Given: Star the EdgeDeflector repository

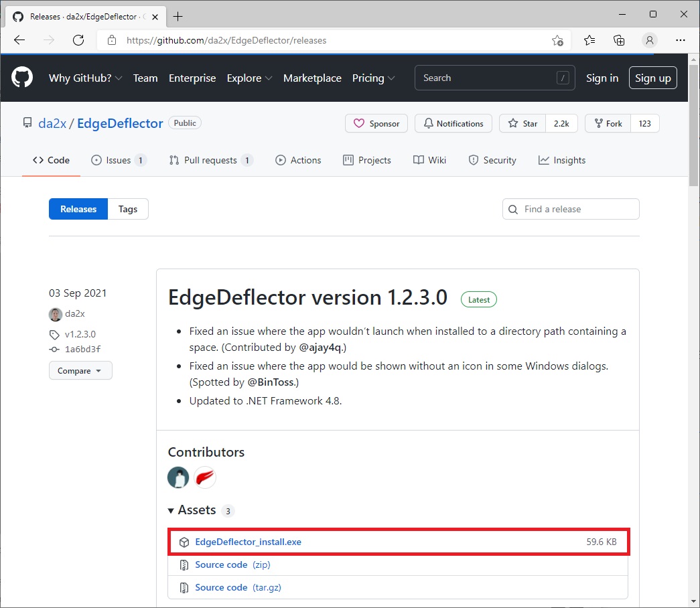Looking at the screenshot, I should point(522,124).
